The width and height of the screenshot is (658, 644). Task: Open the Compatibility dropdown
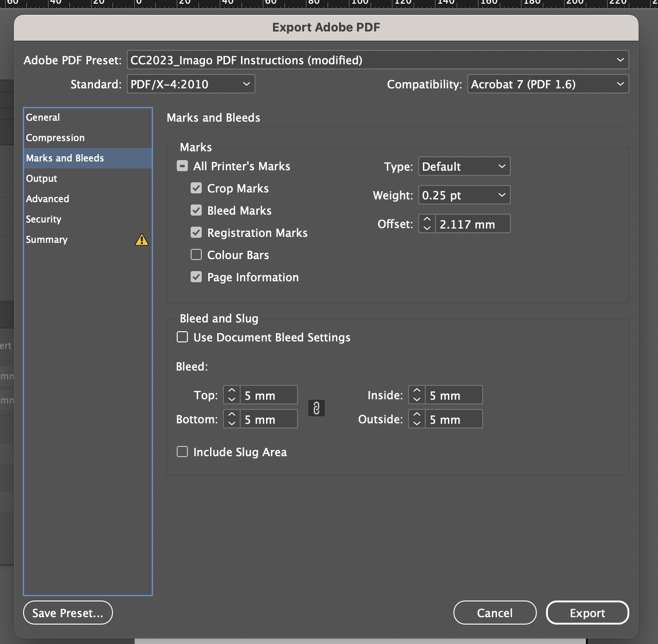coord(548,84)
